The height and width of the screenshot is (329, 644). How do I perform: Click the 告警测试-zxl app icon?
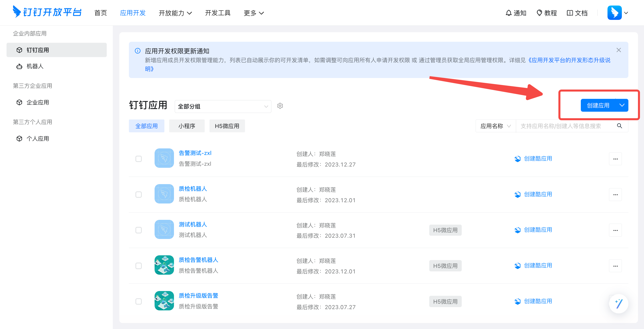164,158
